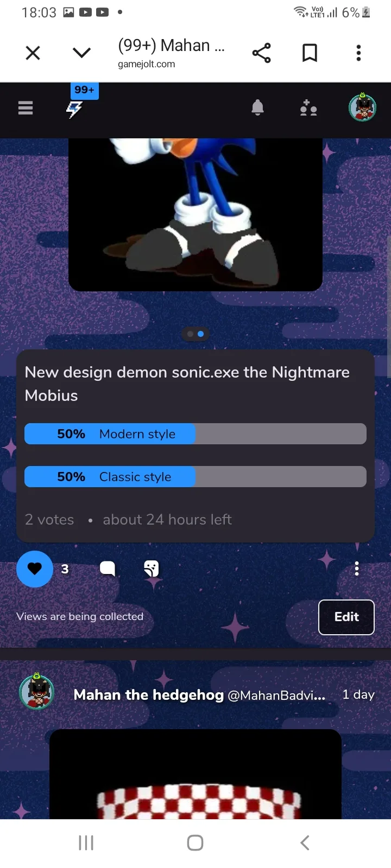
Task: Open the post options three-dot menu
Action: pos(357,569)
